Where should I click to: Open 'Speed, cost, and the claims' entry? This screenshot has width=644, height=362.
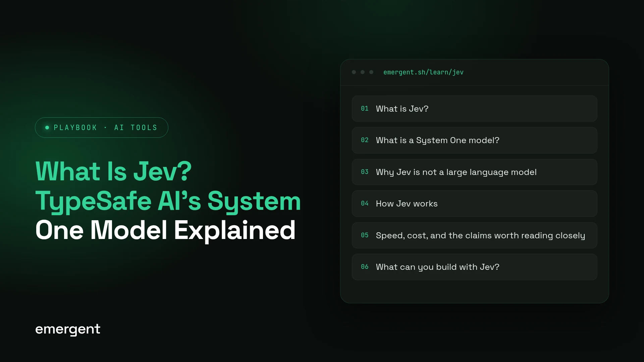474,235
